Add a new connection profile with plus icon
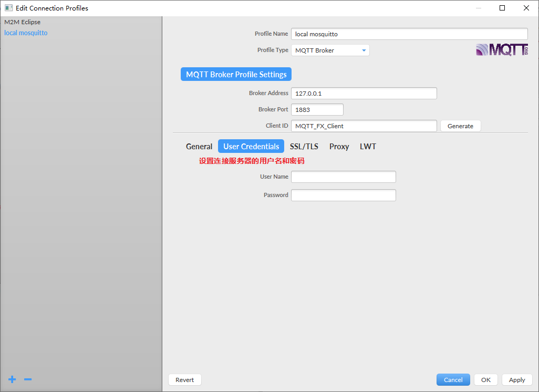 pos(12,379)
